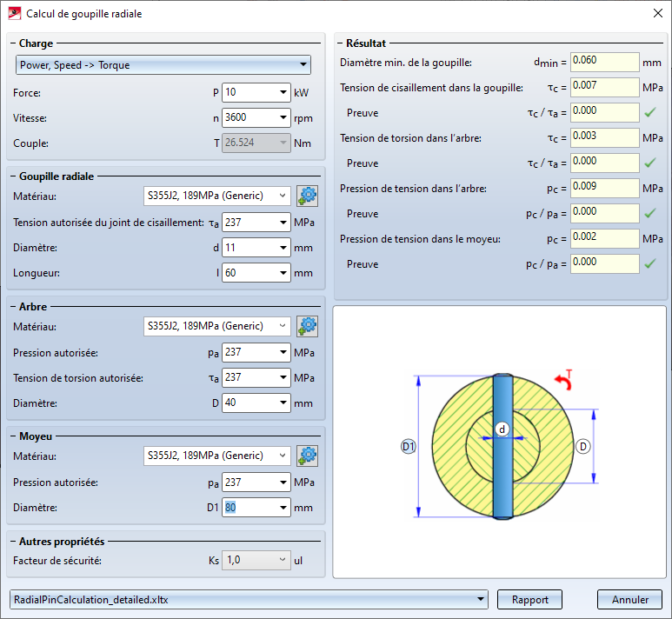Click the Annuler button
This screenshot has height=619, width=672.
tap(629, 599)
